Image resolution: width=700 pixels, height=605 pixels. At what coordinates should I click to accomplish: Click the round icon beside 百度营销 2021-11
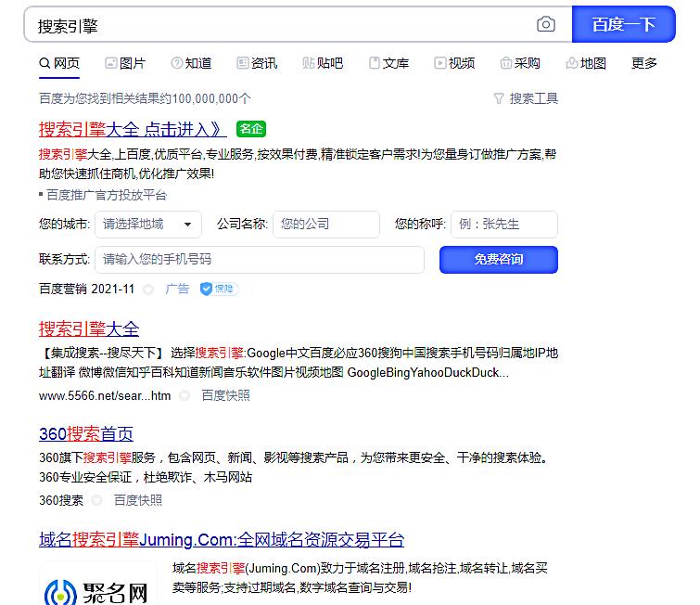click(148, 290)
